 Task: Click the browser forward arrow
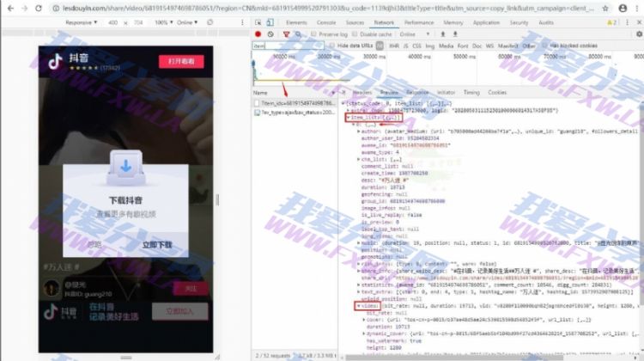tap(25, 8)
